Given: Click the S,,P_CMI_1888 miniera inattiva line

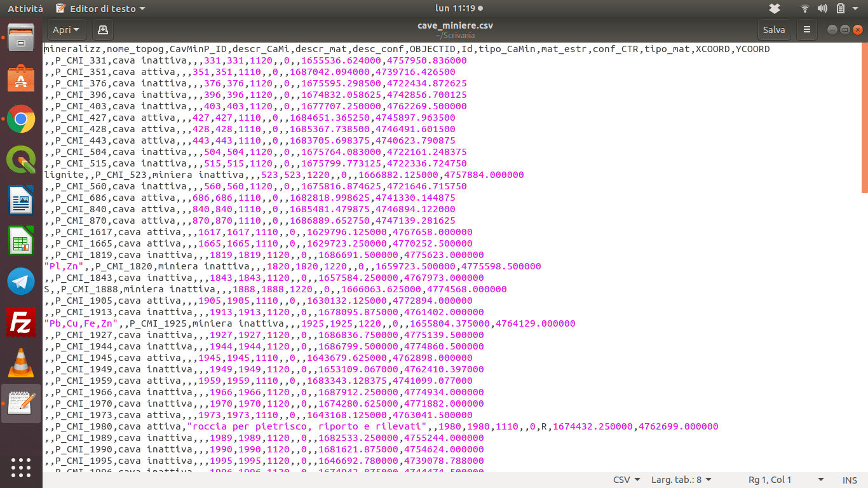Looking at the screenshot, I should [275, 289].
